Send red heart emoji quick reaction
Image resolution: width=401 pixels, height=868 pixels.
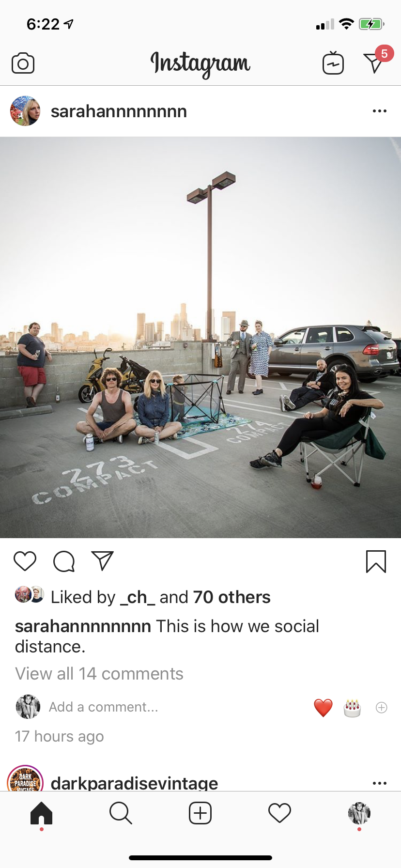tap(323, 708)
